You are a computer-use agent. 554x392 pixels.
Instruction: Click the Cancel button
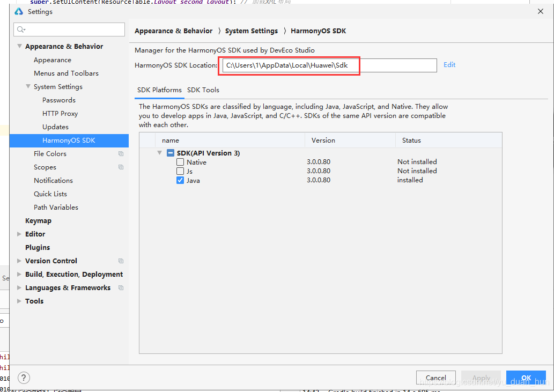[x=436, y=378]
